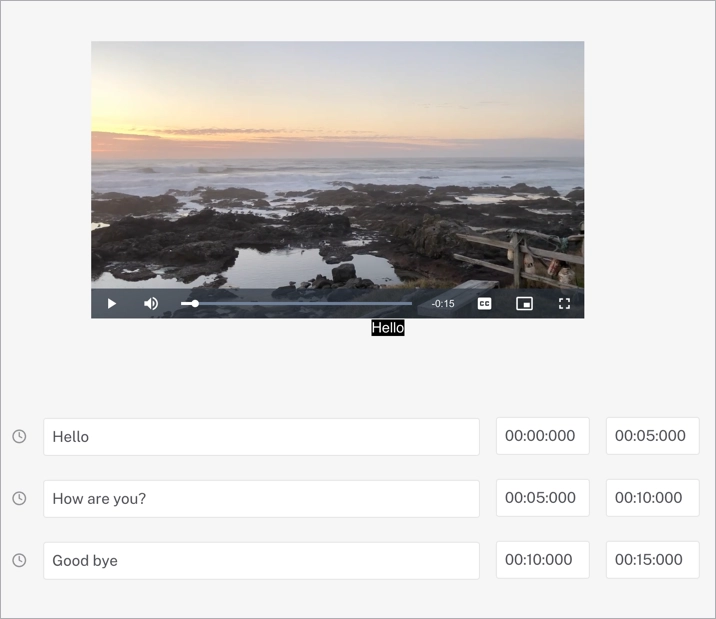Click the remaining time display -0:15
716x619 pixels.
(x=443, y=304)
